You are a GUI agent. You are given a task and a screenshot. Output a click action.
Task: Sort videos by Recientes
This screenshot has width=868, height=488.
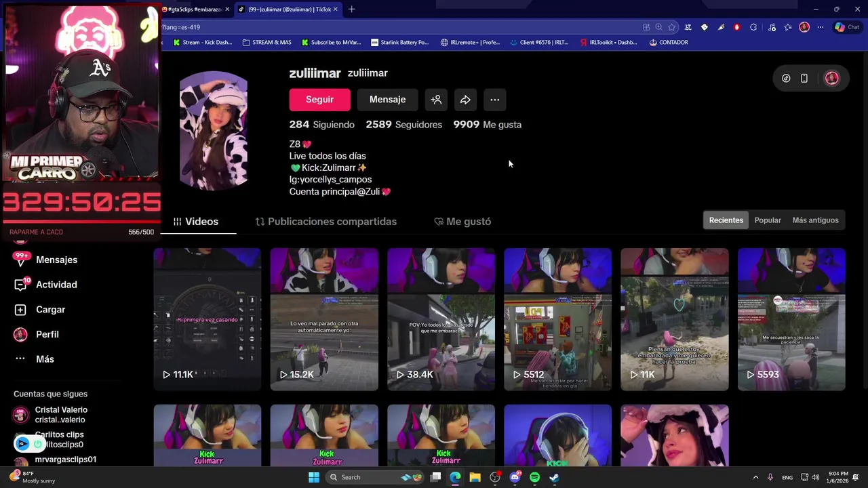[726, 220]
